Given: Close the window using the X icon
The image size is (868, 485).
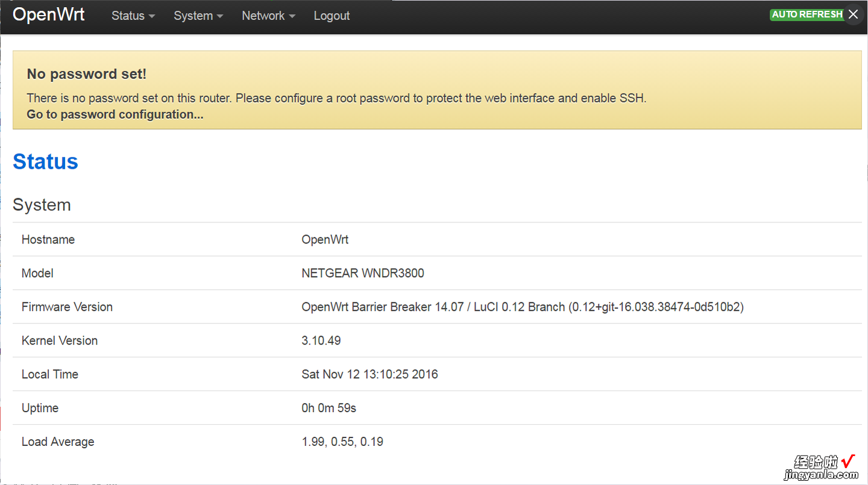Looking at the screenshot, I should point(853,14).
